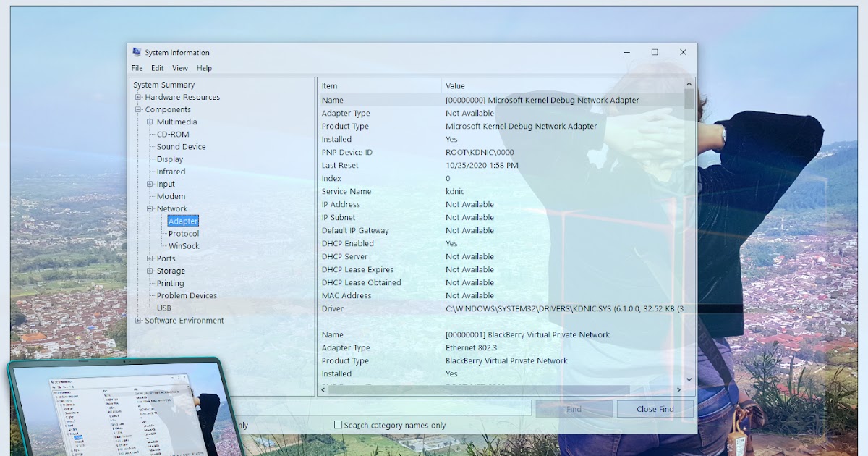Select the Adapter item under Network
Image resolution: width=868 pixels, height=456 pixels.
click(x=183, y=221)
